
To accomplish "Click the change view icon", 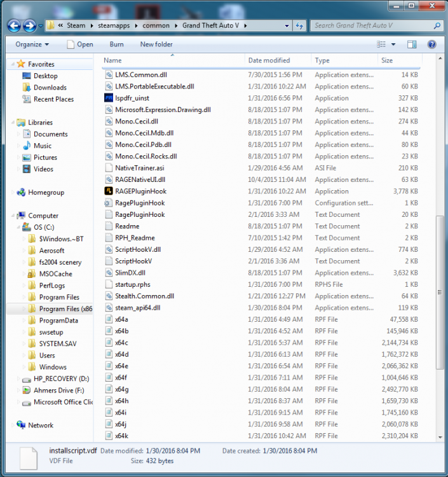I will [x=381, y=45].
